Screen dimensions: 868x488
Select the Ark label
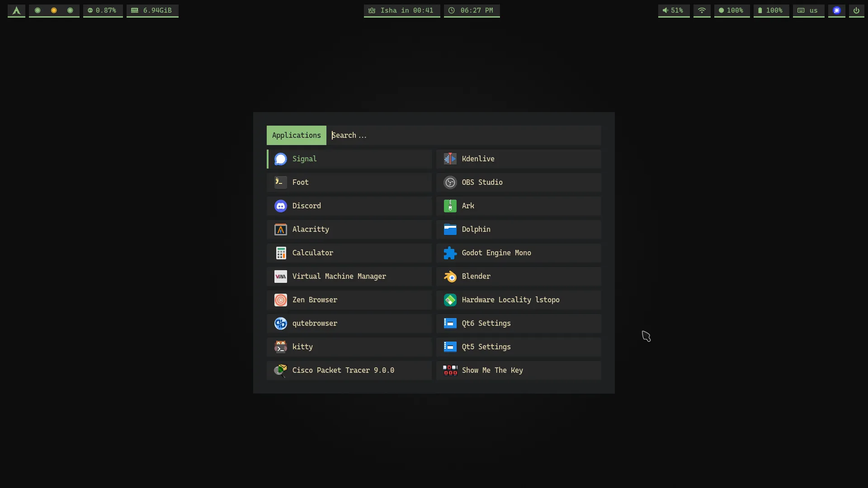[x=468, y=206]
